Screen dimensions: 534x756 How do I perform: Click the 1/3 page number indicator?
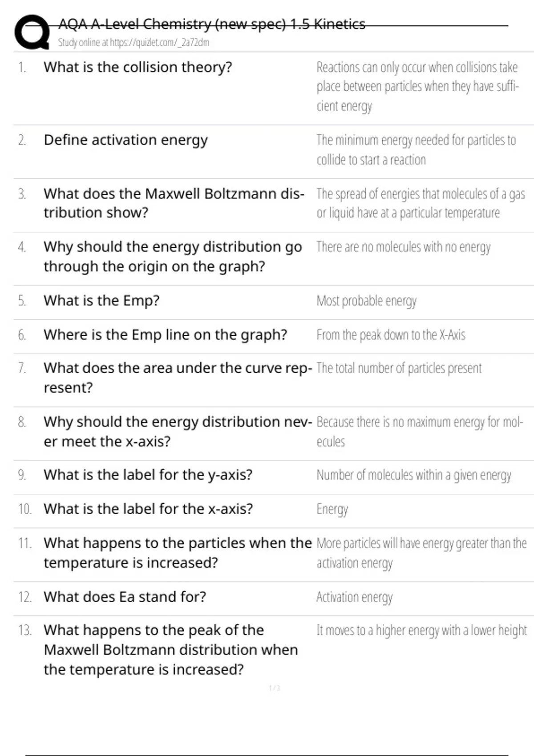tap(274, 688)
